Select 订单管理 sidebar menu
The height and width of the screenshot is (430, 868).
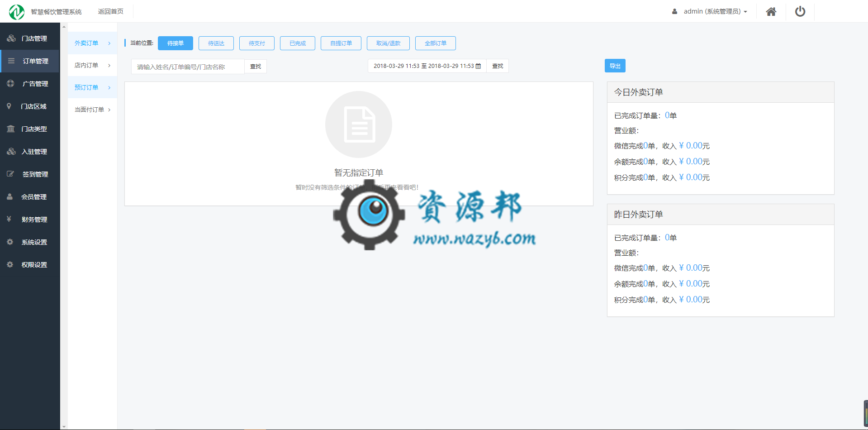(x=30, y=61)
